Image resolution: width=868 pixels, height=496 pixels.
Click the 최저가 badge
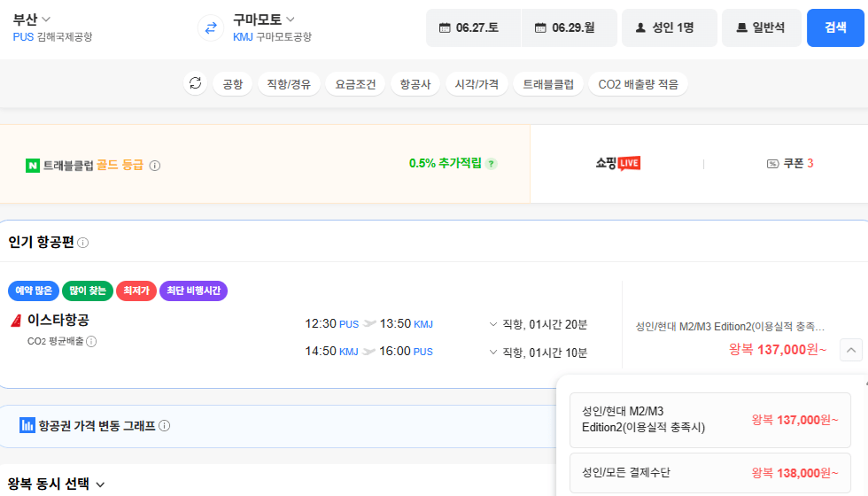136,291
